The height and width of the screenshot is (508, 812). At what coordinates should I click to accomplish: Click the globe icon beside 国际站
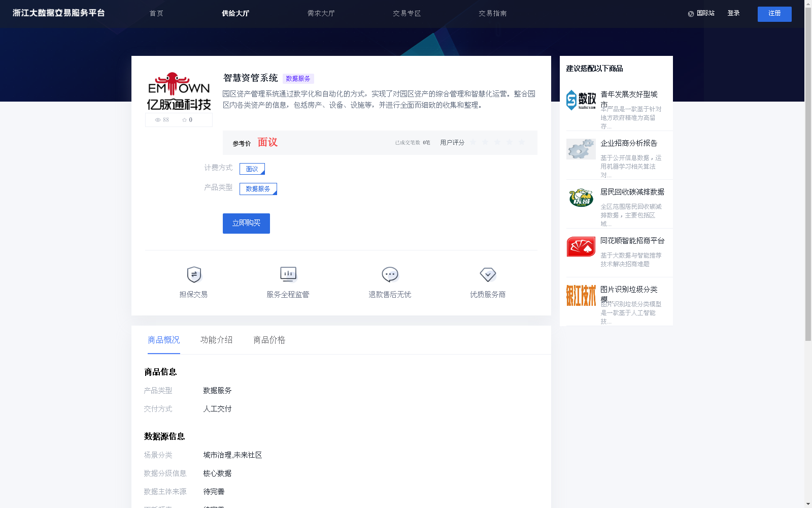coord(691,14)
